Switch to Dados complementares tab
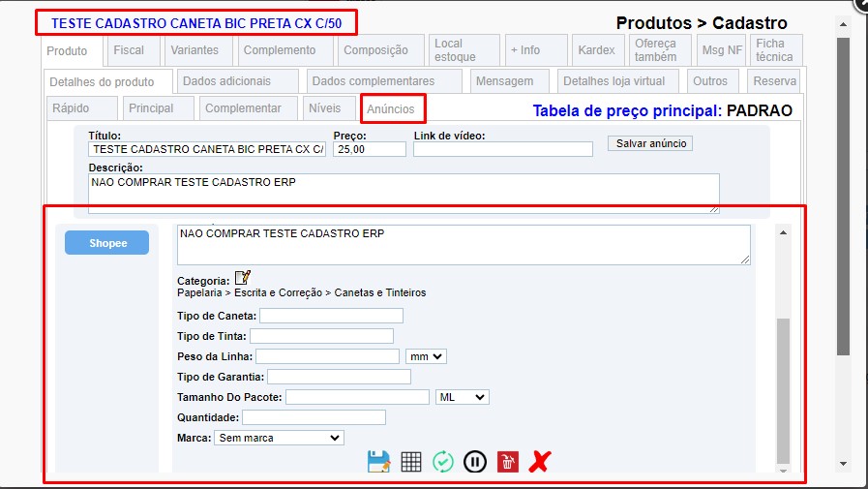Screen dimensions: 868x489 384,81
